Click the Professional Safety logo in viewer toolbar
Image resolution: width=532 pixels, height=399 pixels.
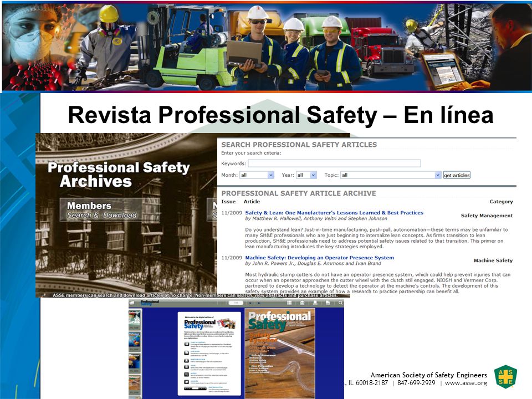point(150,303)
